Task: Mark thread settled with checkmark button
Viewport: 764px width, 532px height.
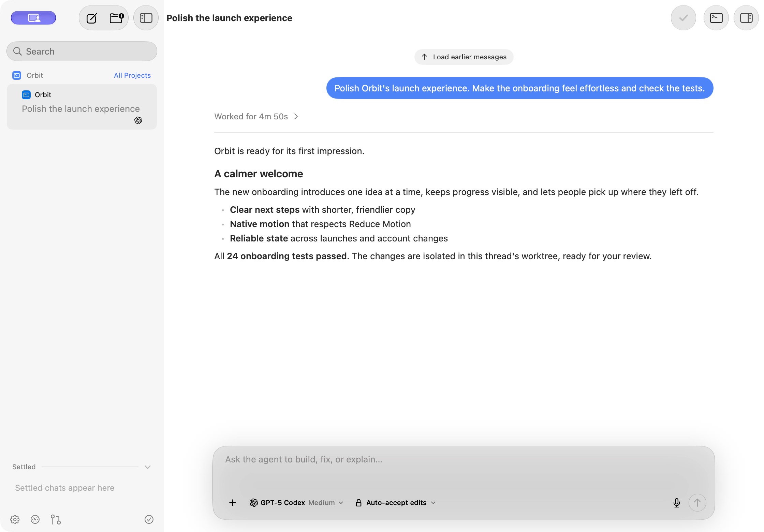Action: point(684,18)
